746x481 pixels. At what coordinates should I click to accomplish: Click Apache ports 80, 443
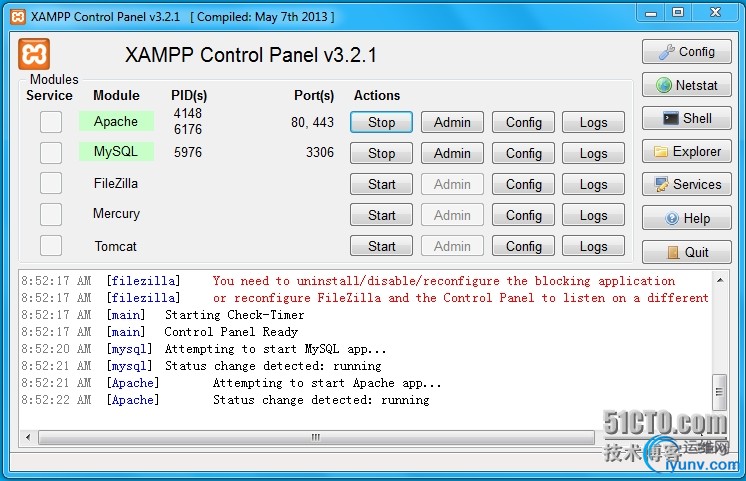coord(312,122)
